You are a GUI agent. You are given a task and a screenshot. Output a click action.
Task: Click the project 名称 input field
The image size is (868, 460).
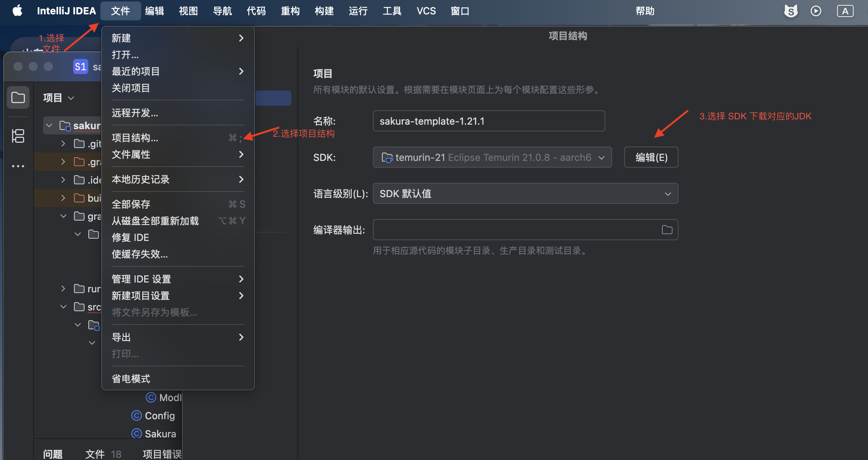point(489,121)
